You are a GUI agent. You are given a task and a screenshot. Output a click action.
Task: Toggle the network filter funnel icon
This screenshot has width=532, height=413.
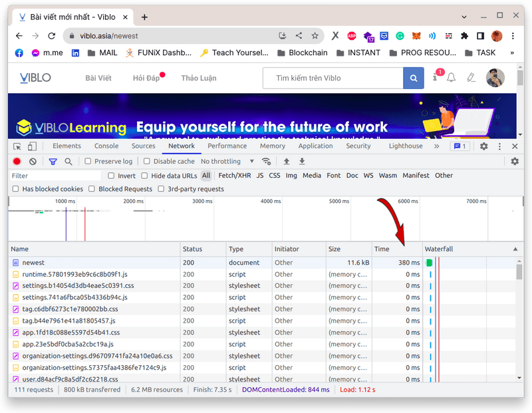tap(53, 162)
